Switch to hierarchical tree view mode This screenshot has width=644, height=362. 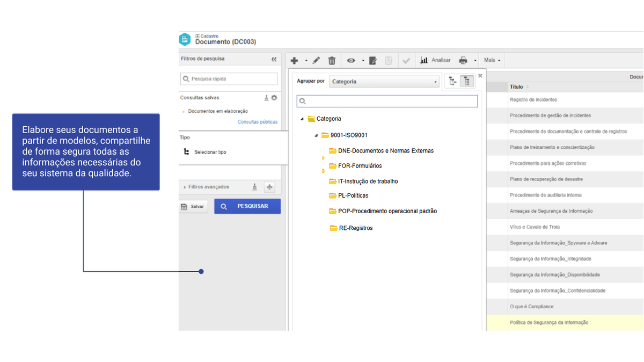[x=452, y=82]
